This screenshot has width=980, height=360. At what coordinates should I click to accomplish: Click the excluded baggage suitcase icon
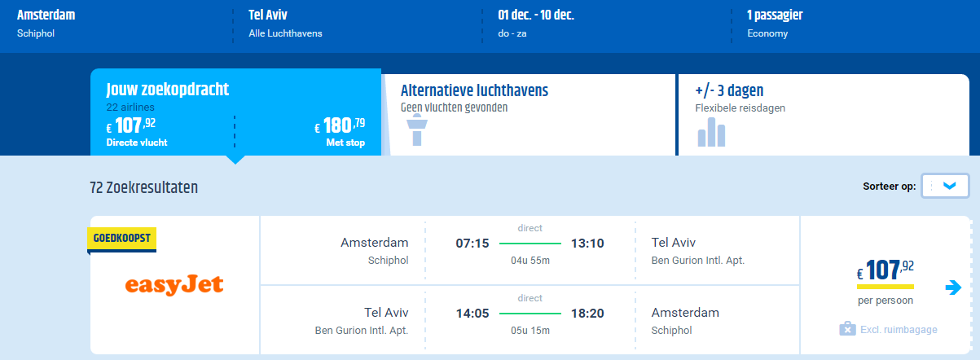(x=847, y=329)
